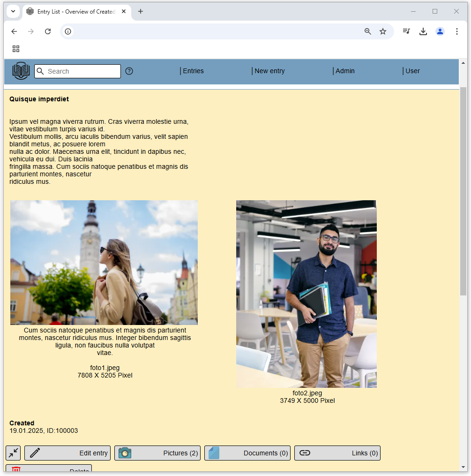Open Chrome three-dot menu
Viewport: 471px width, 476px height.
457,31
